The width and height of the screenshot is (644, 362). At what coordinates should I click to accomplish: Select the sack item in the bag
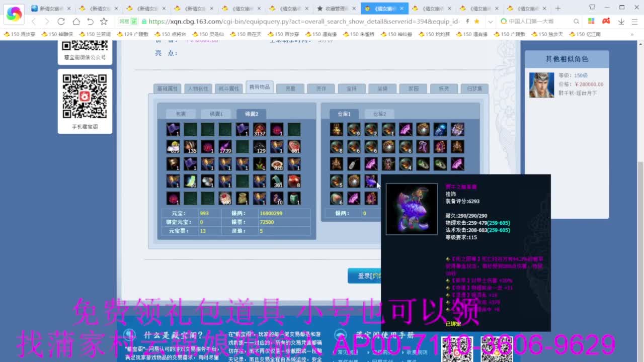tap(242, 198)
